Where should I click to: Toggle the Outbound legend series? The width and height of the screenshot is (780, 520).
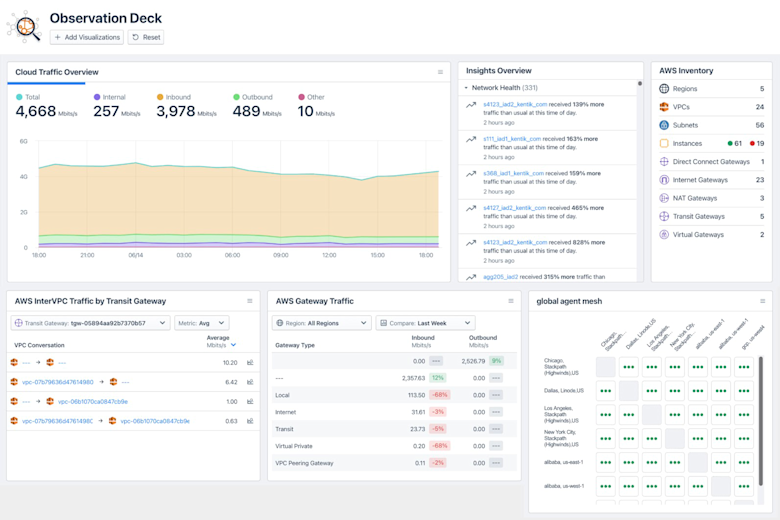(253, 97)
